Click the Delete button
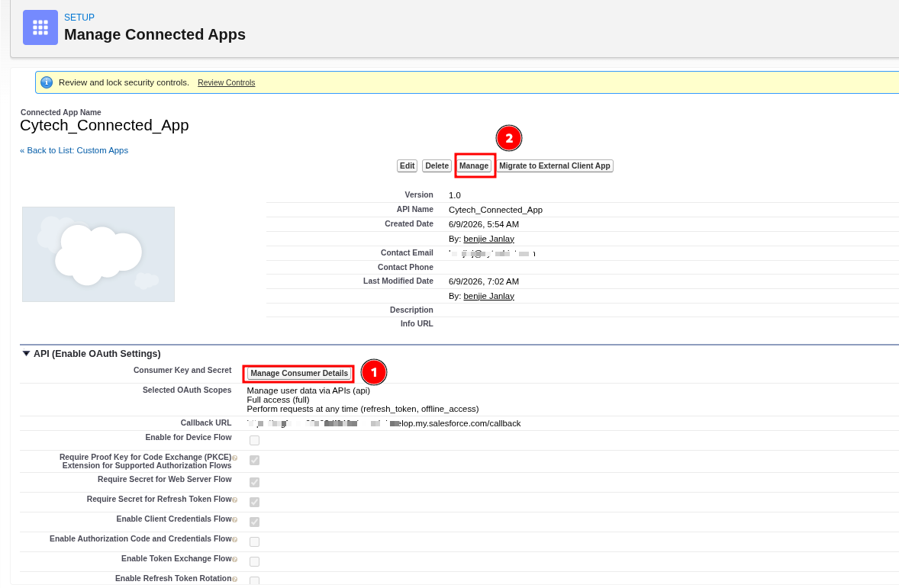Image resolution: width=899 pixels, height=588 pixels. [437, 165]
